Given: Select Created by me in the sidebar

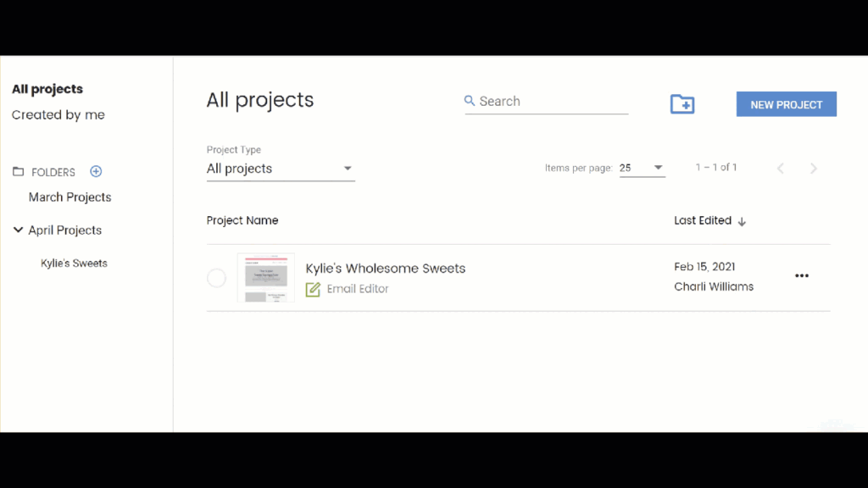Looking at the screenshot, I should (58, 114).
